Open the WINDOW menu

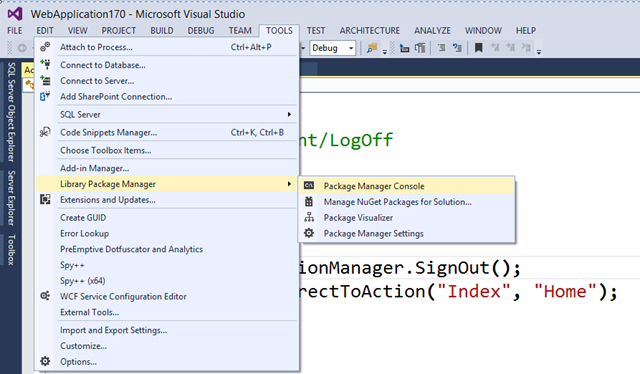point(483,31)
